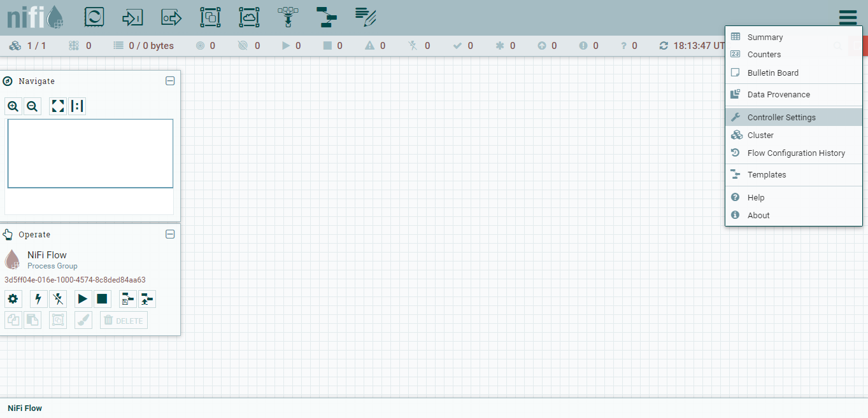Screen dimensions: 868x418
Task: Select the Remote Process Group icon
Action: pyautogui.click(x=249, y=17)
